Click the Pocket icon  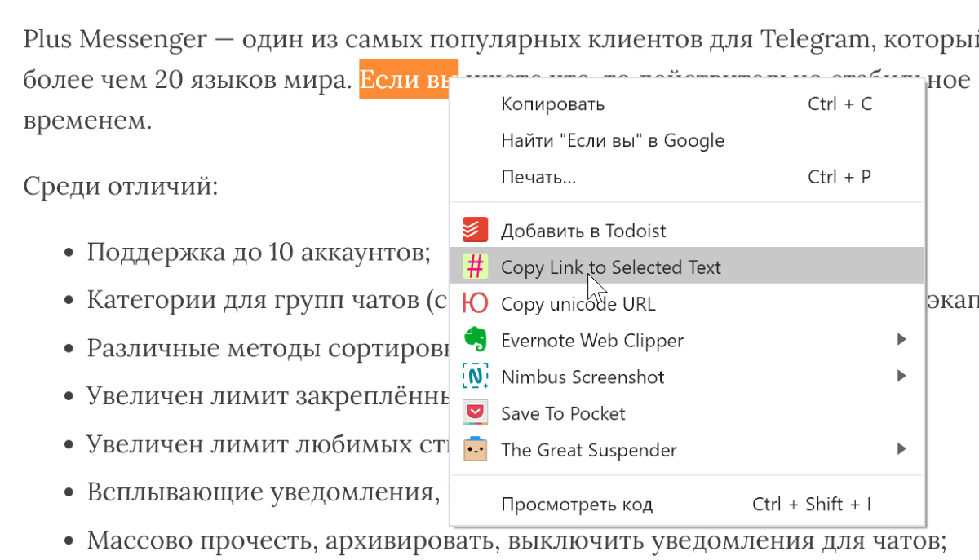click(475, 413)
